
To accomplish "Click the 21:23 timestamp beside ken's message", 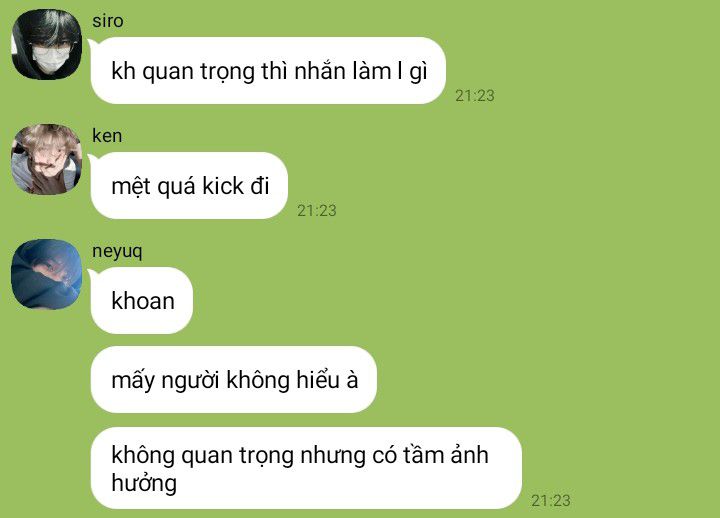I will [317, 210].
